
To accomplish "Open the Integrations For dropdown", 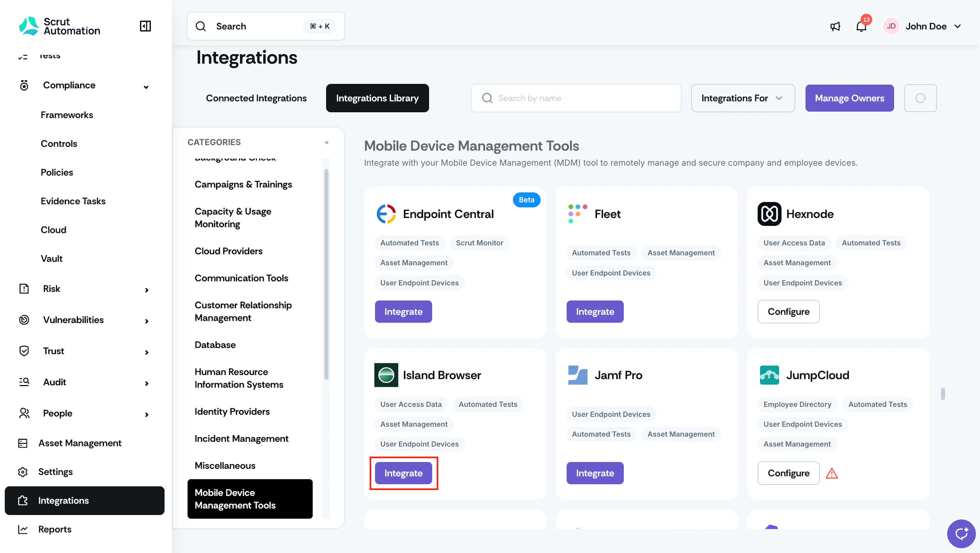I will [743, 98].
